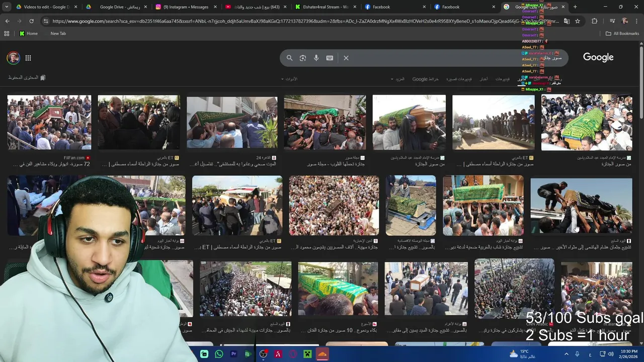
Task: Open مجلة سور جنازة تحملها القلوب thumbnail
Action: [325, 122]
